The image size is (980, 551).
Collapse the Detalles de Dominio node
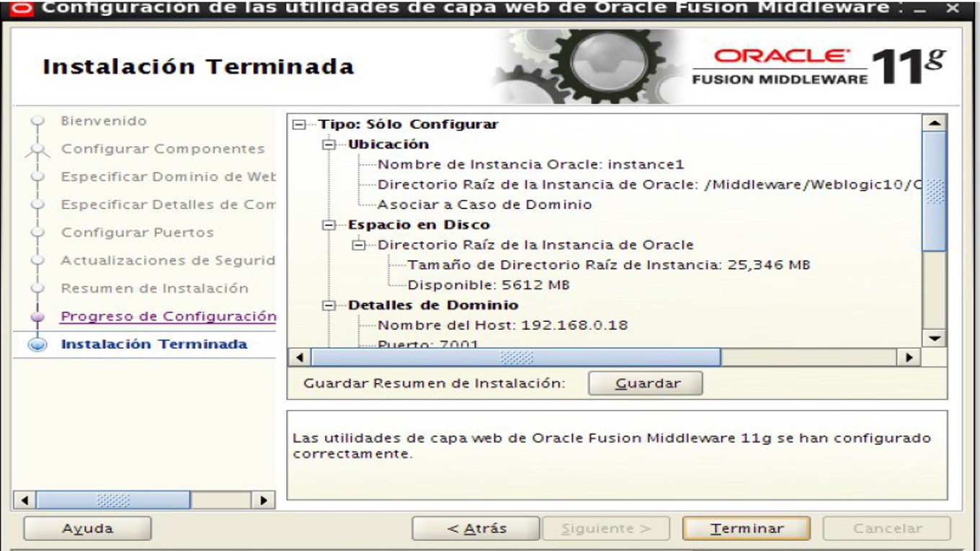(329, 305)
